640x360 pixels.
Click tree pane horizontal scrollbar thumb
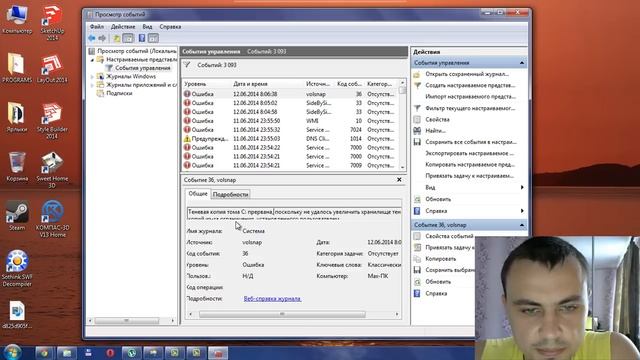point(127,321)
